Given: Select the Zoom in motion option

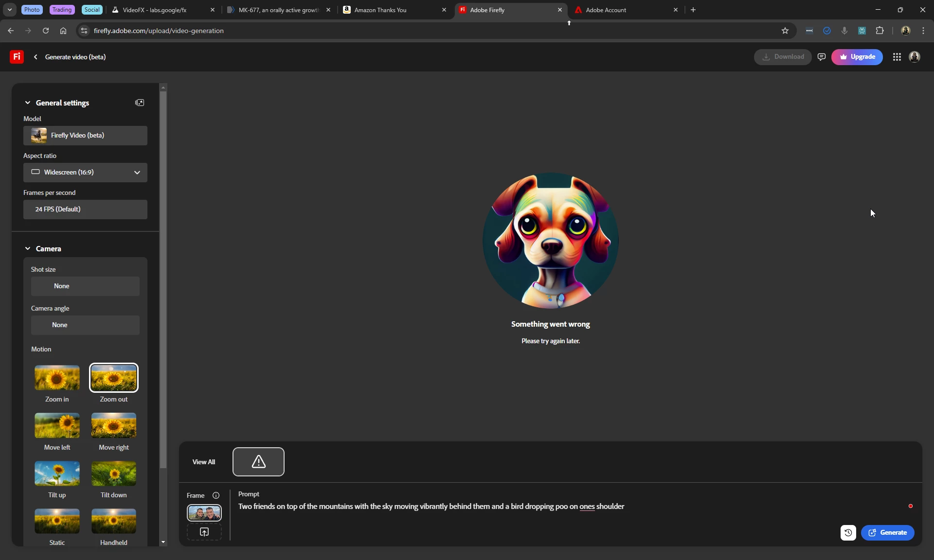Looking at the screenshot, I should coord(57,378).
